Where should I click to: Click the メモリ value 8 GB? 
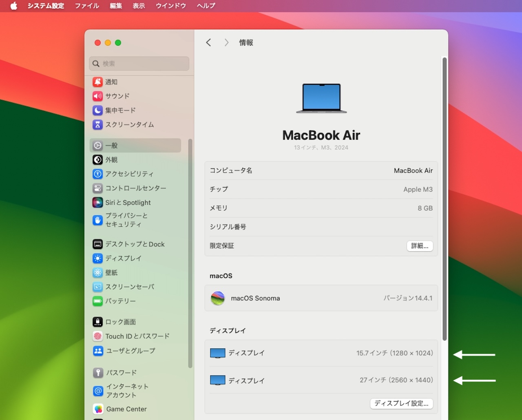click(x=425, y=208)
